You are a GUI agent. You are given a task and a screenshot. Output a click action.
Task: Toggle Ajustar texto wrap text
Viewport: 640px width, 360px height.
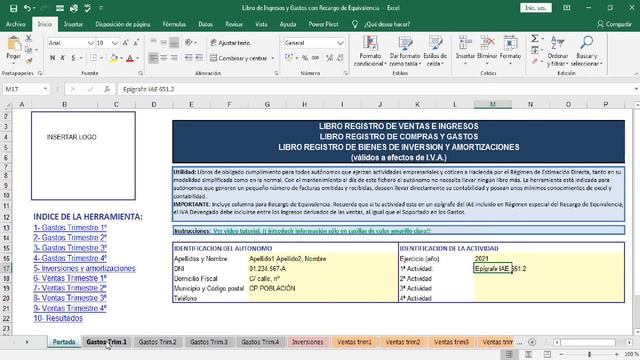coord(230,43)
